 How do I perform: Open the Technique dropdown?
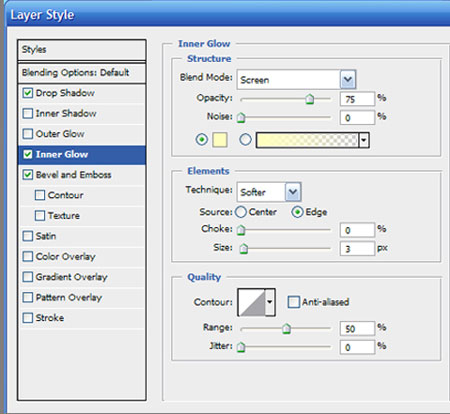(x=269, y=192)
